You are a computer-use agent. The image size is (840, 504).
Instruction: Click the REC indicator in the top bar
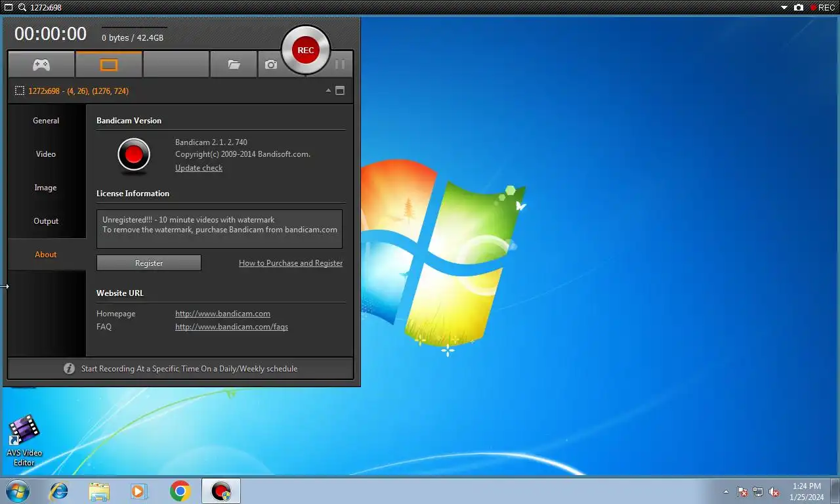(822, 8)
